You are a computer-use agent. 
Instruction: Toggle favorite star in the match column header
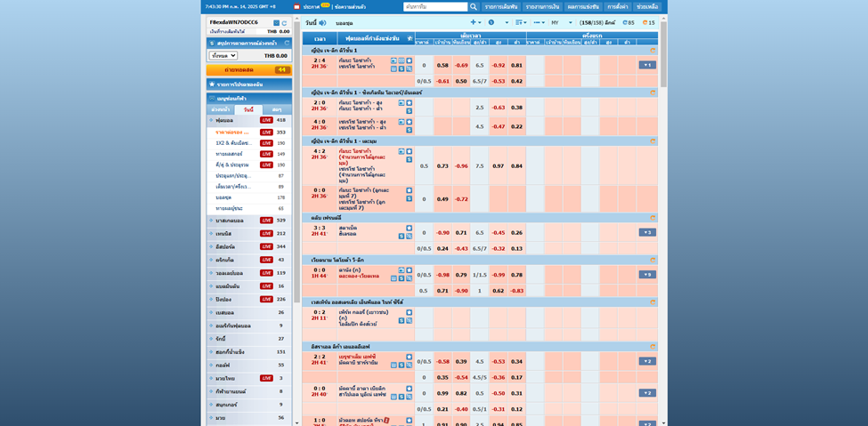click(410, 38)
